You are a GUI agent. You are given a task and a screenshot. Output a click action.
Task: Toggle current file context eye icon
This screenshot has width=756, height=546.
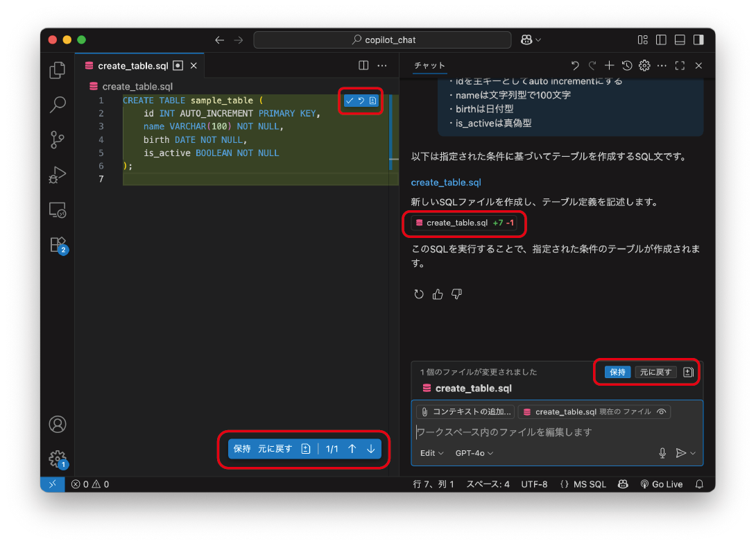(662, 412)
